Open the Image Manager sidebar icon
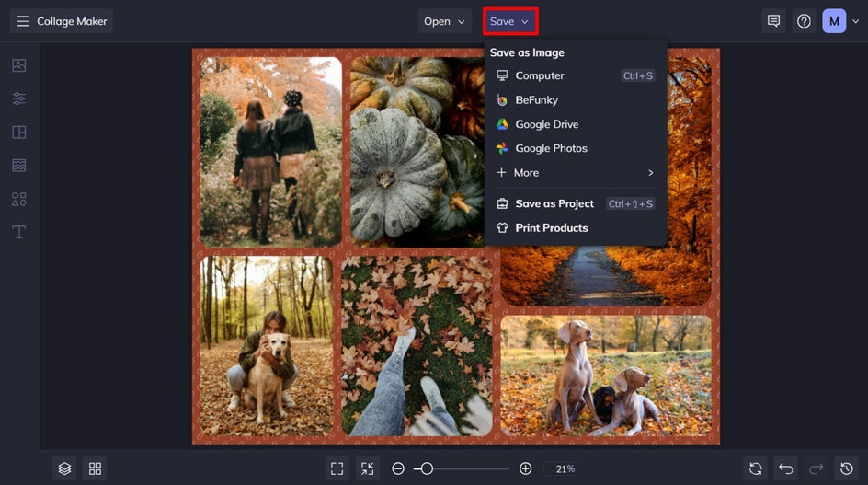This screenshot has height=485, width=868. (x=18, y=65)
